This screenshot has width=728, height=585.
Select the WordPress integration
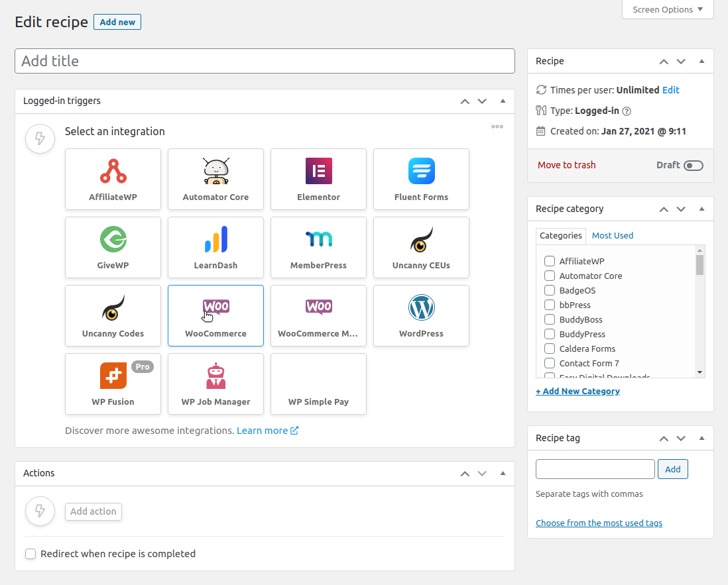421,315
